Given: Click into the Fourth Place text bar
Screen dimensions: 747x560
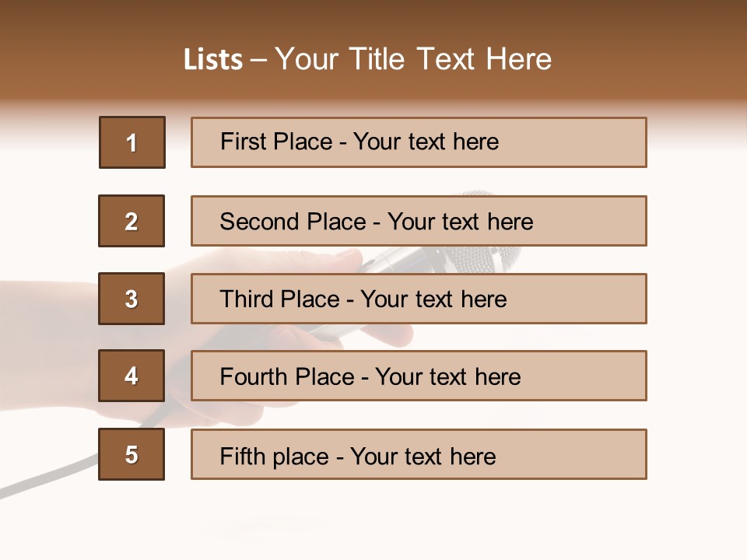Looking at the screenshot, I should [419, 376].
